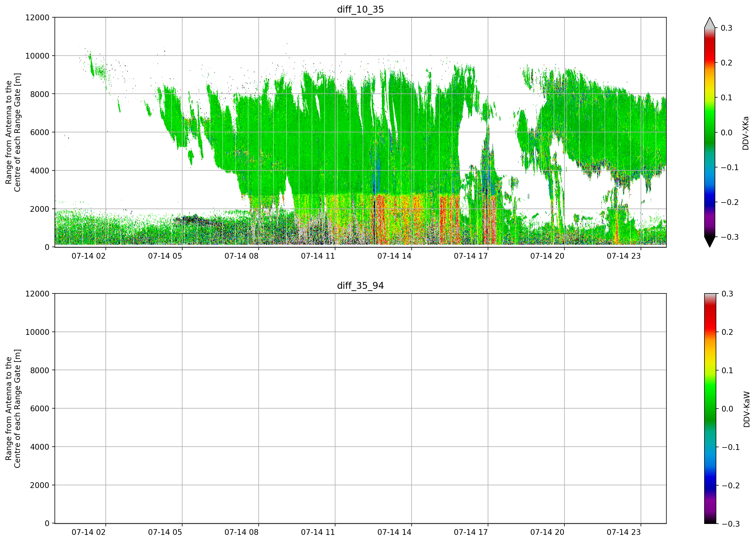Click '07-14 17' tick label under top plot
This screenshot has height=542, width=756.
click(x=471, y=256)
